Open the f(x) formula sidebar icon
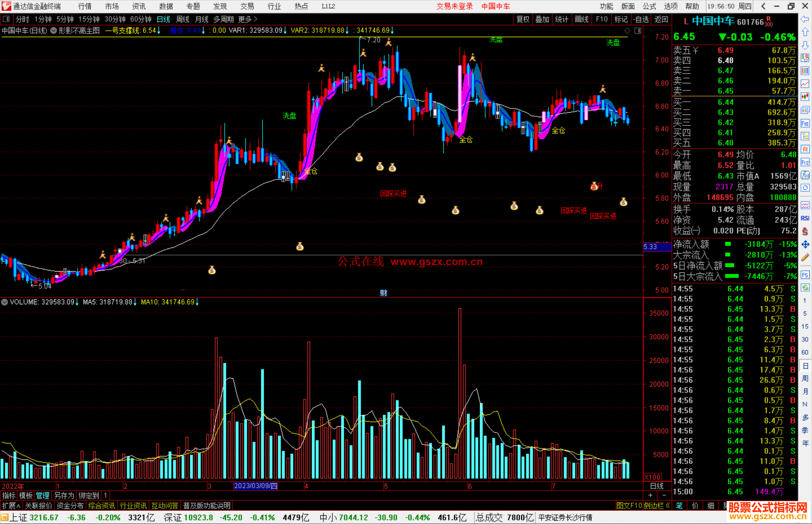 pos(805,175)
